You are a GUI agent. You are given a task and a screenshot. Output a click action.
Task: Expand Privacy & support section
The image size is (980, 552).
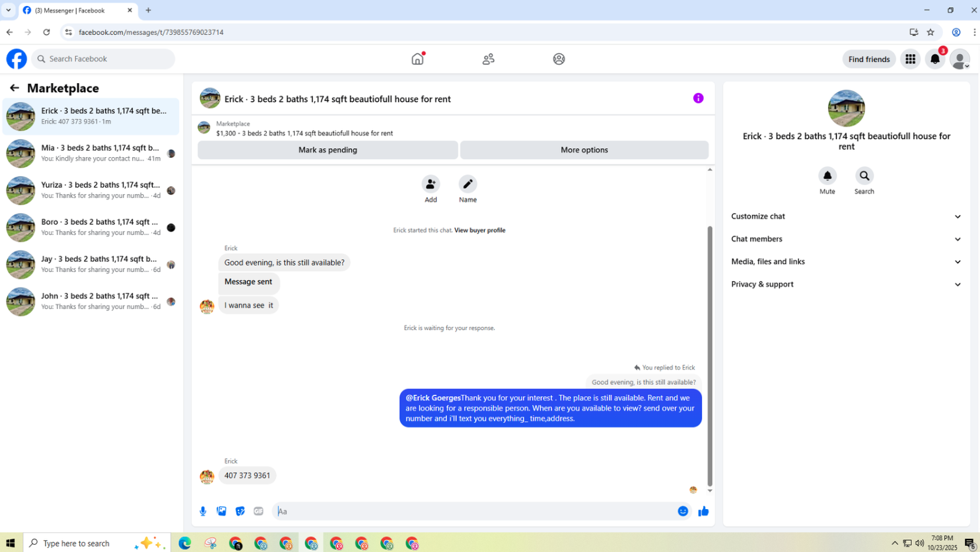(846, 284)
